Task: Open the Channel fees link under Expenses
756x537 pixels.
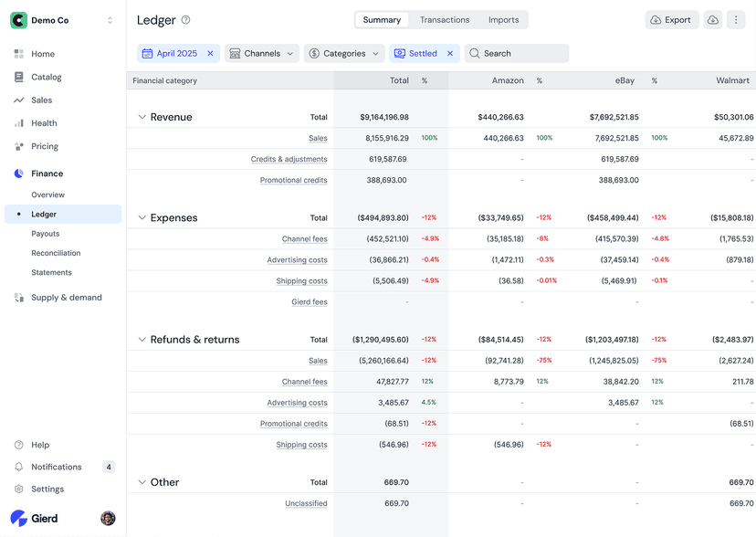Action: (x=304, y=239)
